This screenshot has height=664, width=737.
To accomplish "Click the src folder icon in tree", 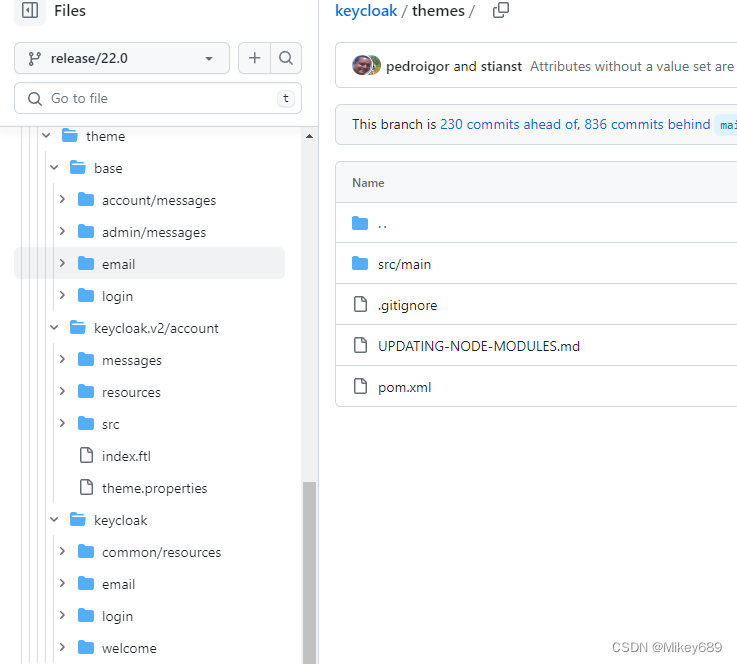I will 86,423.
